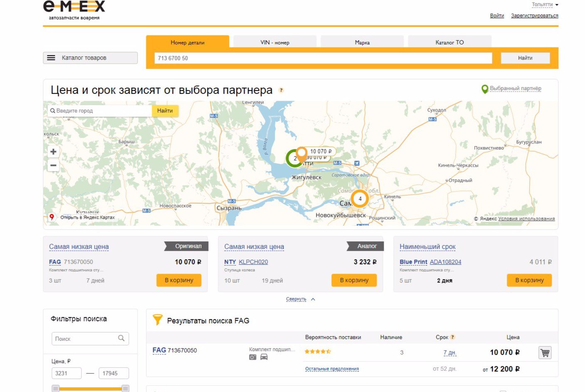
Task: Zoom in on the map with plus
Action: [x=53, y=152]
